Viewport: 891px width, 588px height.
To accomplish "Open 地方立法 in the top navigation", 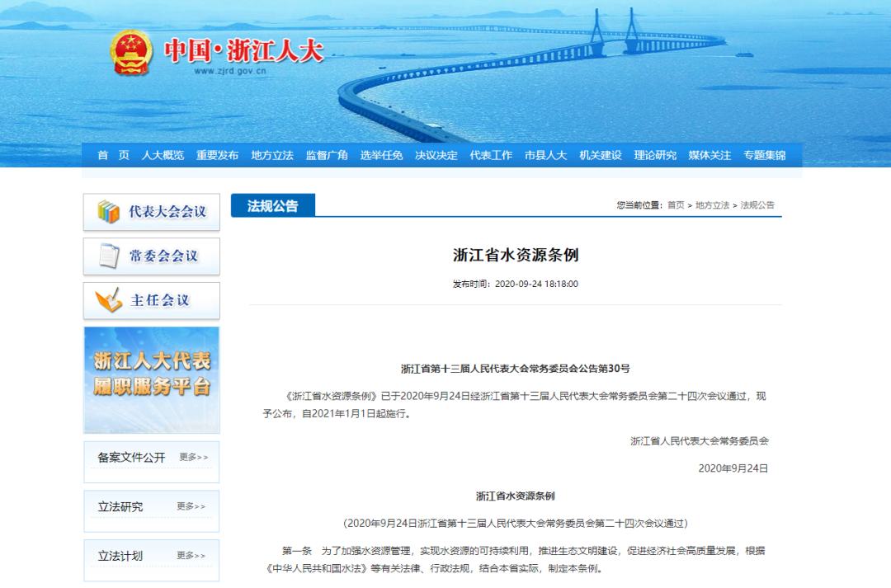I will [272, 155].
